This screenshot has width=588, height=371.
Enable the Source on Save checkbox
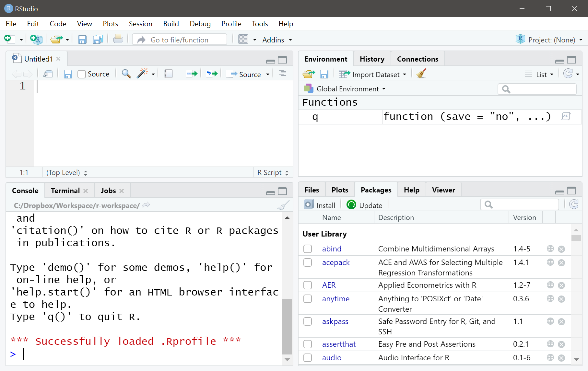pos(82,74)
